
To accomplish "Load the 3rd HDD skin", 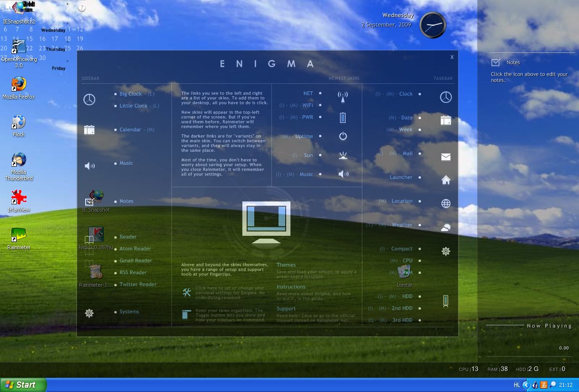I will (x=402, y=320).
